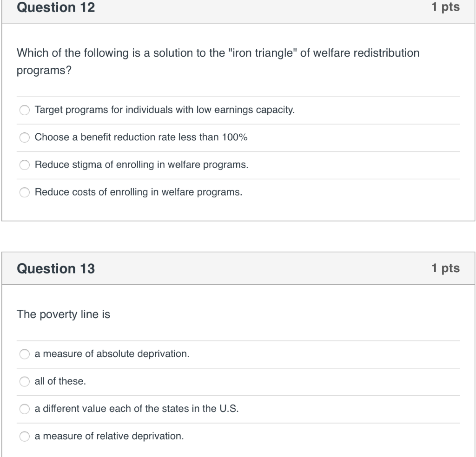
Task: Pick "Reduce costs of enrolling in welfare programs"
Action: [x=25, y=192]
